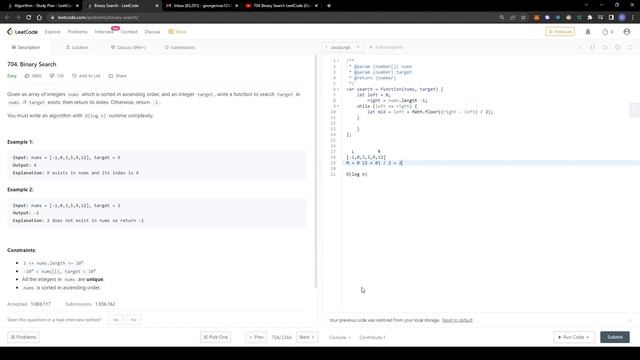Screen dimensions: 640x360
Task: Switch to the Gmail Inbox browser tab
Action: click(201, 6)
